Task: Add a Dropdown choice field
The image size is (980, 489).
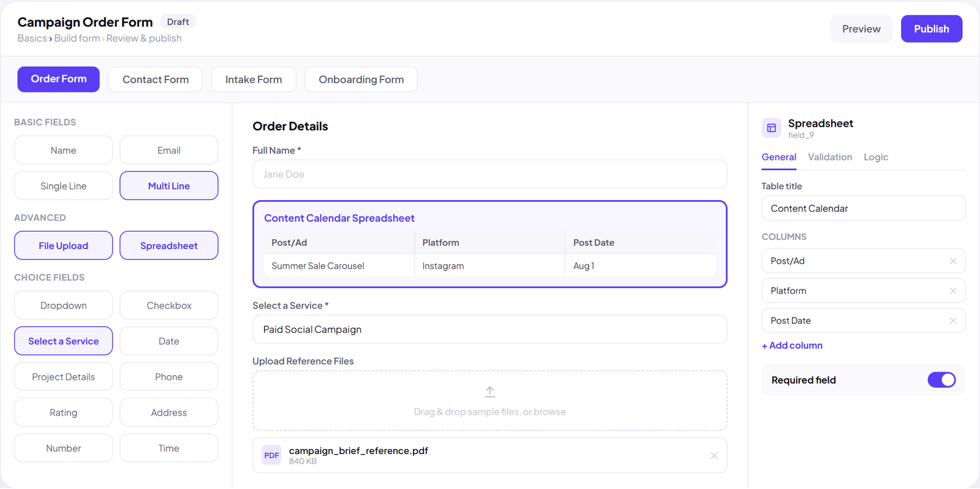Action: click(64, 305)
